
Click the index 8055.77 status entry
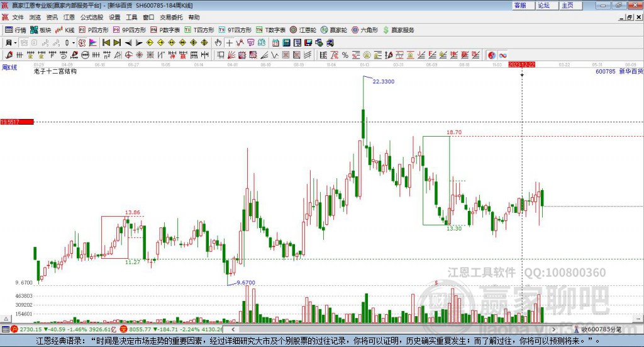click(171, 329)
